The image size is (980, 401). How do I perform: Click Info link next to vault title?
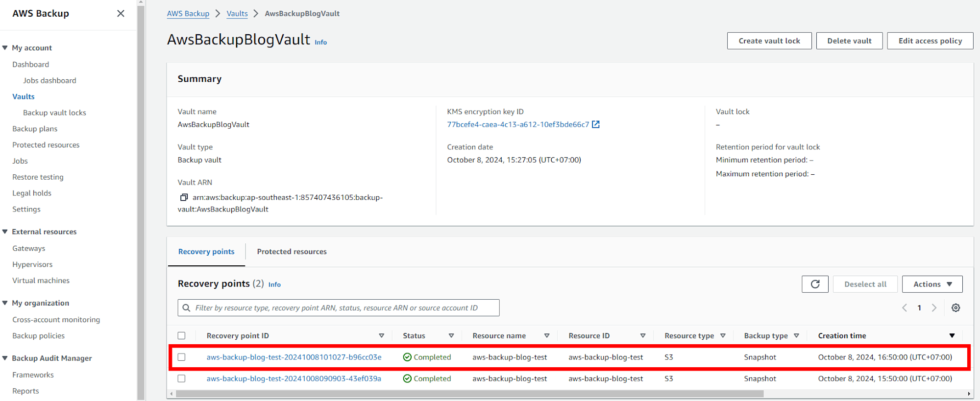pyautogui.click(x=320, y=43)
